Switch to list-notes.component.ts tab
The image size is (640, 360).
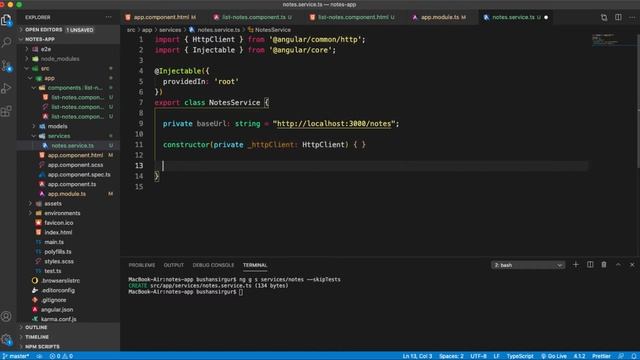click(x=253, y=17)
